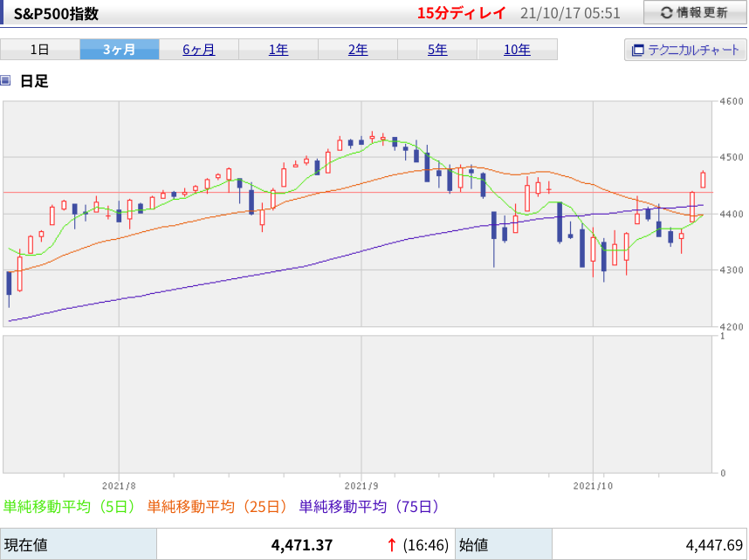Click the S&P500指数 title
This screenshot has width=749, height=560.
point(56,13)
